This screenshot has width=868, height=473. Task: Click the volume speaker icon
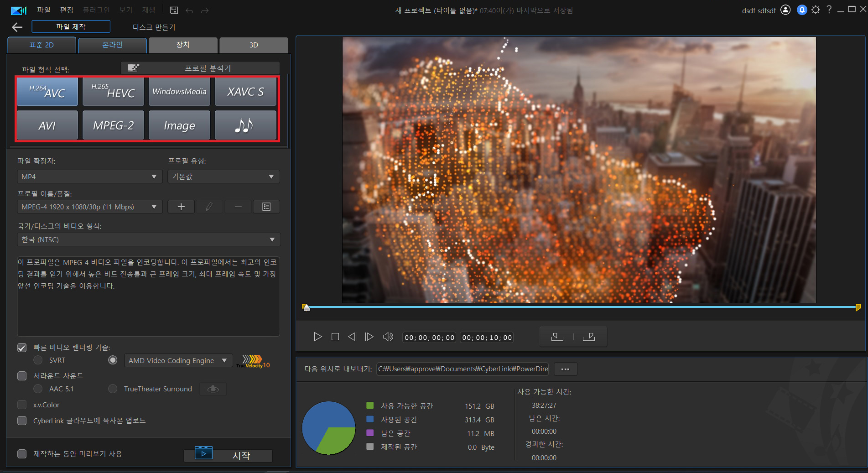(388, 337)
